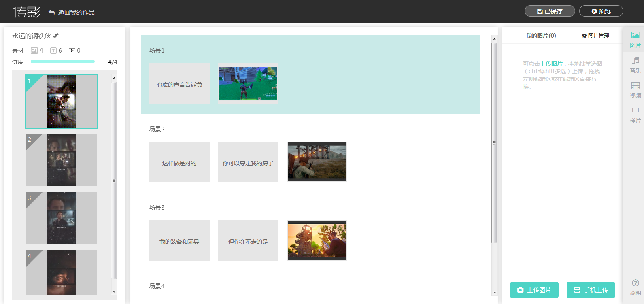Click the 场景4 label

click(x=157, y=286)
